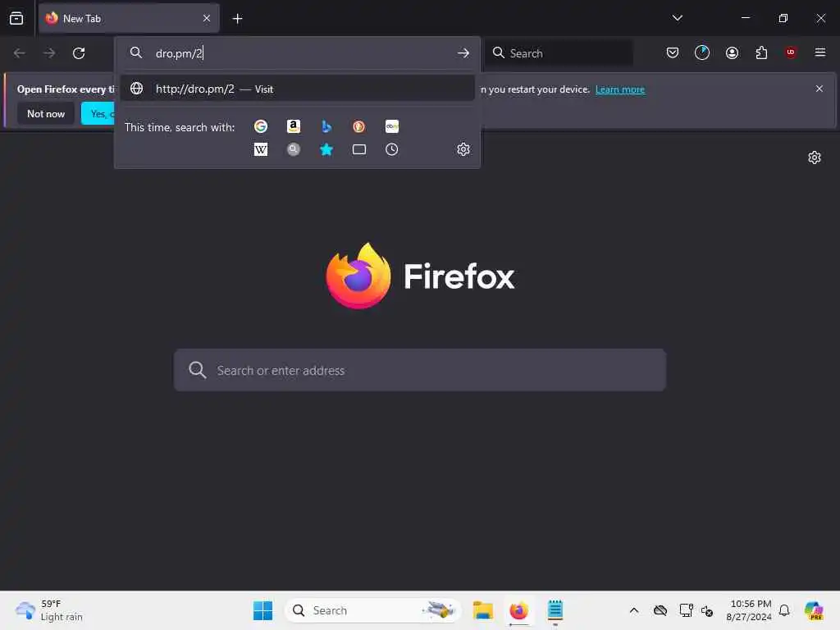This screenshot has height=630, width=840.
Task: Save to Pocket icon
Action: [673, 52]
